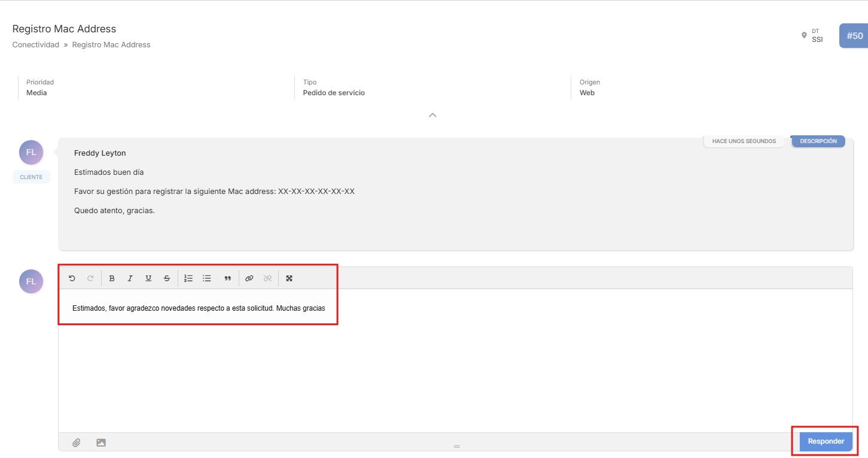This screenshot has width=868, height=458.
Task: Attach a file with the paperclip icon
Action: tap(77, 442)
